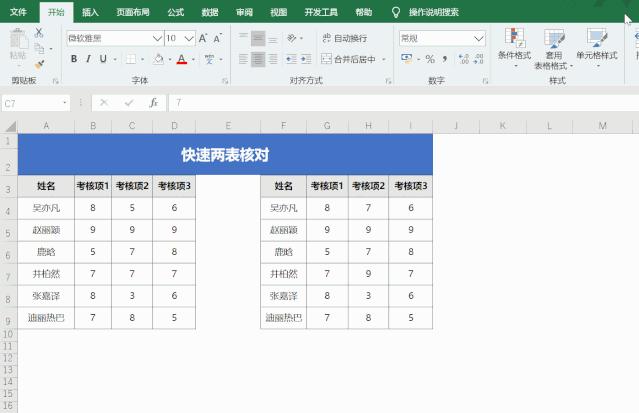Align text right

point(273,59)
